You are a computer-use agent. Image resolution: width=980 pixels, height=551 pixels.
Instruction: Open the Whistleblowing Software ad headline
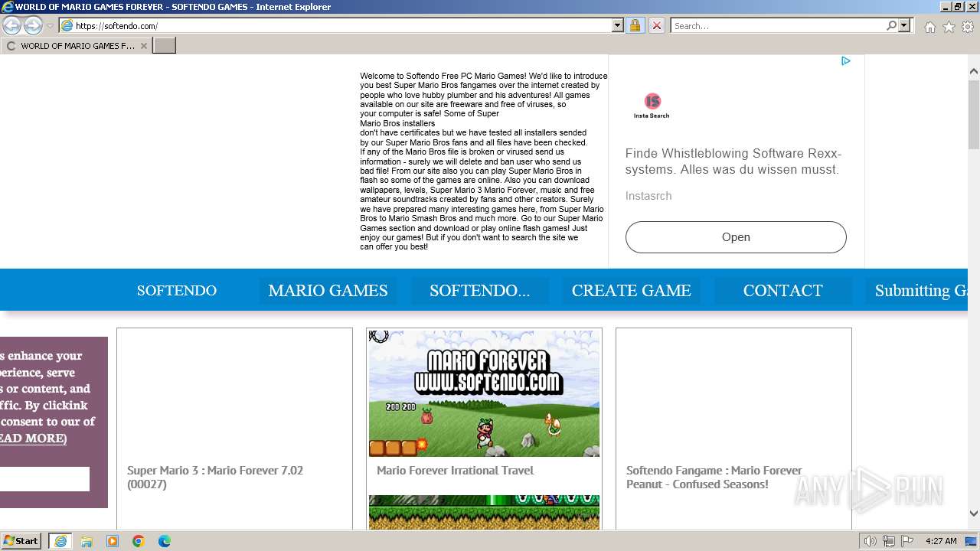733,161
